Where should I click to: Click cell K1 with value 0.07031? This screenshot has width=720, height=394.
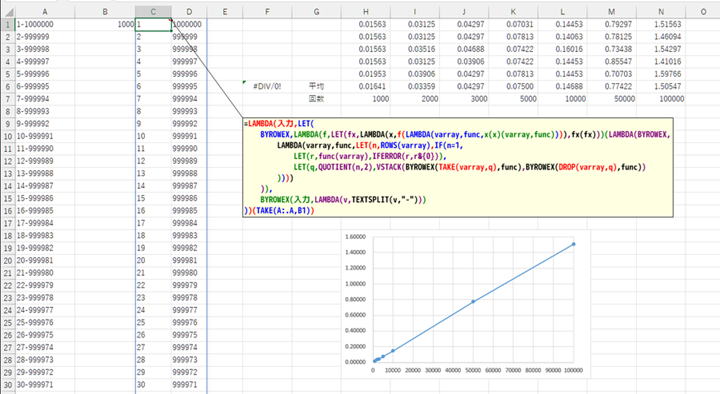point(513,24)
